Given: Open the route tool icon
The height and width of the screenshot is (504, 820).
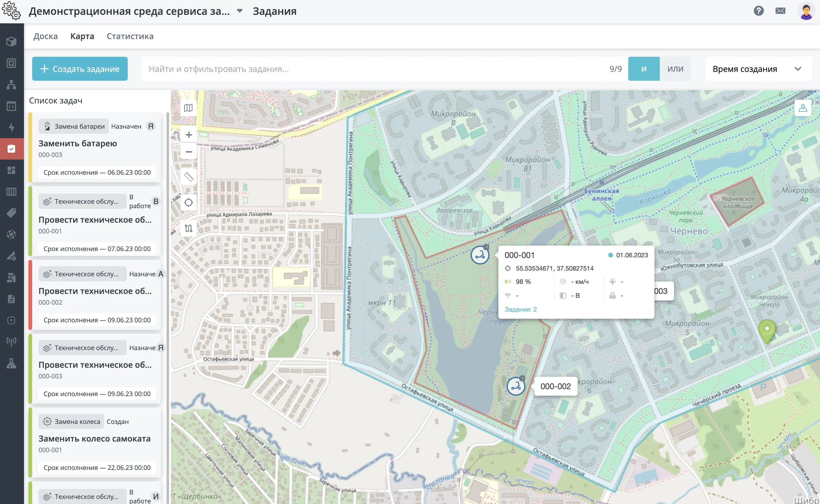Looking at the screenshot, I should coord(189,228).
